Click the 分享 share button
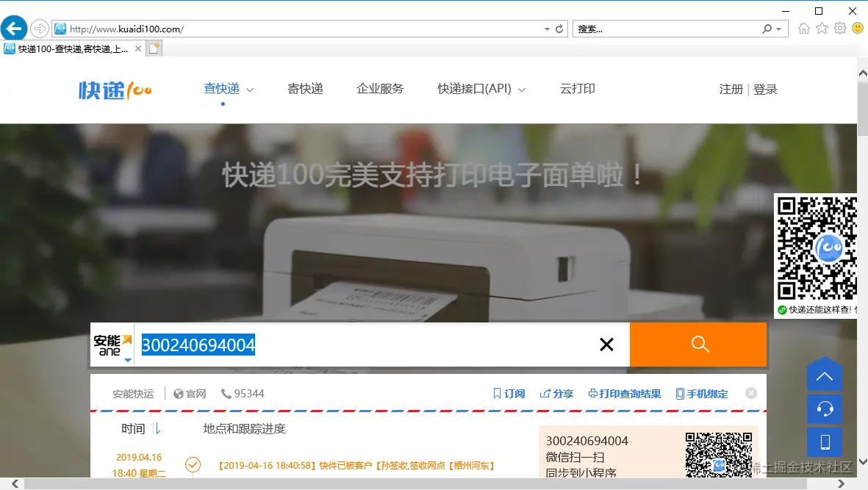Image resolution: width=868 pixels, height=490 pixels. click(556, 394)
